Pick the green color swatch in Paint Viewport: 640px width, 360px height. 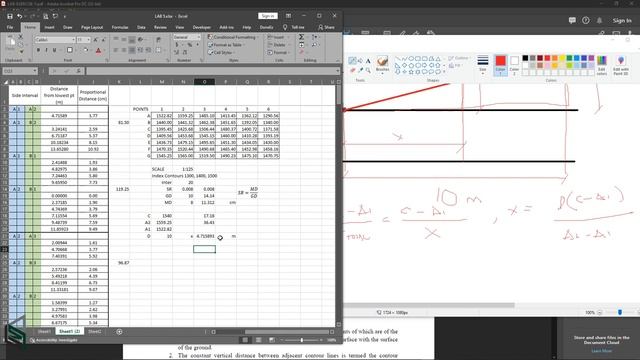point(569,58)
